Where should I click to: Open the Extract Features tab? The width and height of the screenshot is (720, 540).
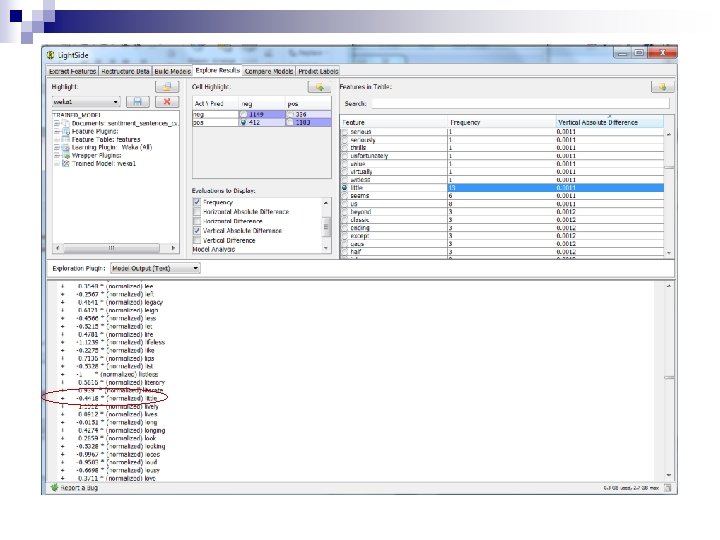tap(72, 71)
